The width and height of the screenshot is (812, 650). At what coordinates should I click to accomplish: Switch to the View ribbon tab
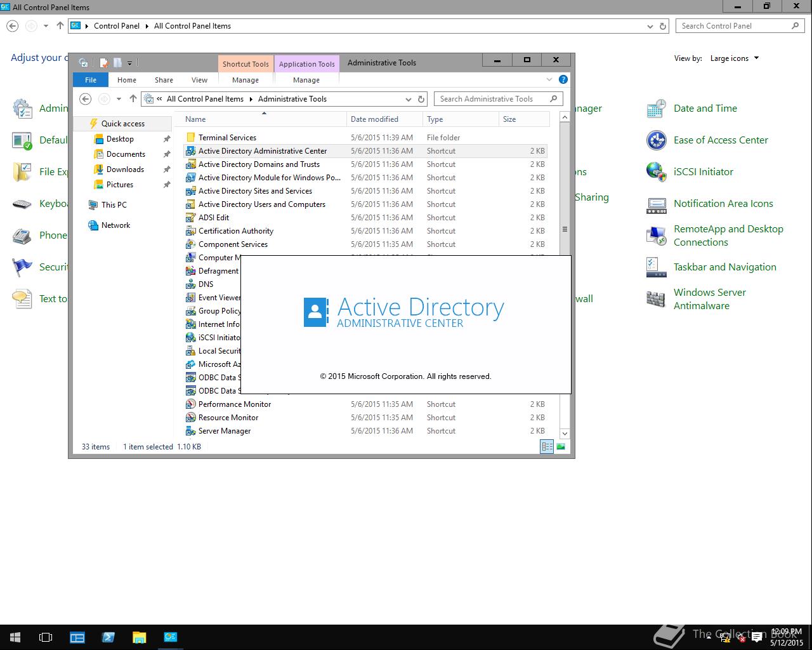tap(200, 80)
